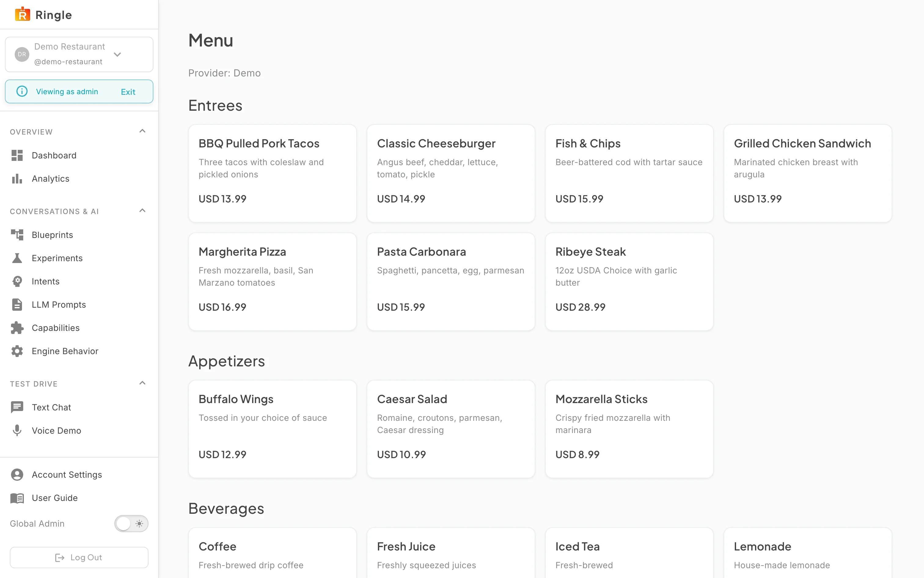Click the Engine Behavior gear icon

[x=17, y=351]
